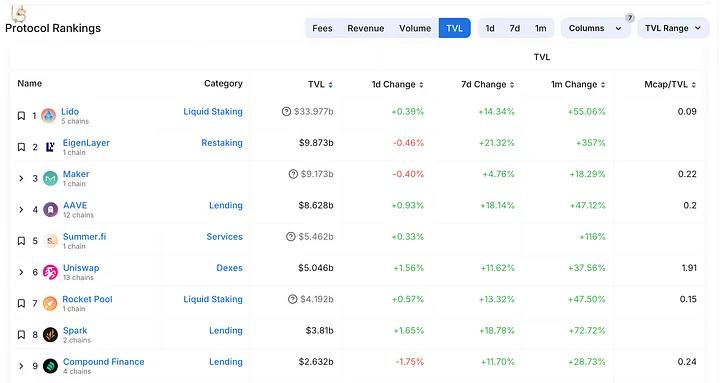Click the AAVE ghost logo
Screen dimensions: 720x383
point(50,209)
